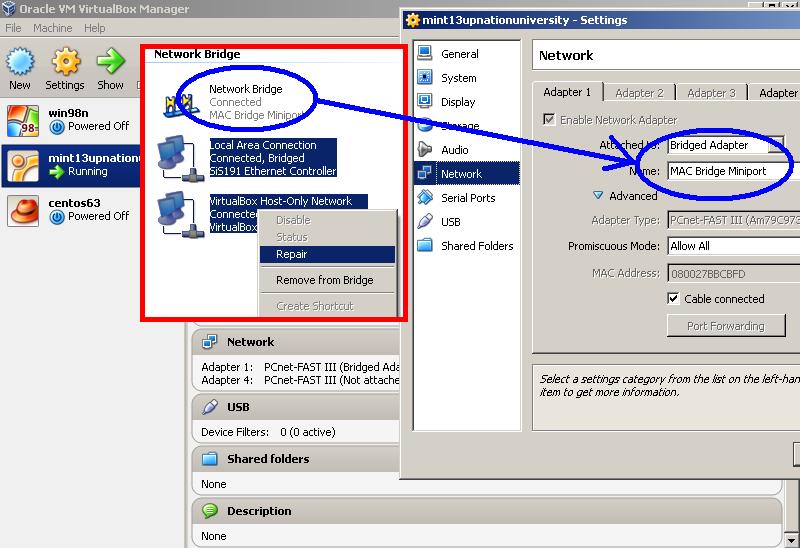Click 'Device Filters: 0 (0 active)' text

tap(268, 432)
